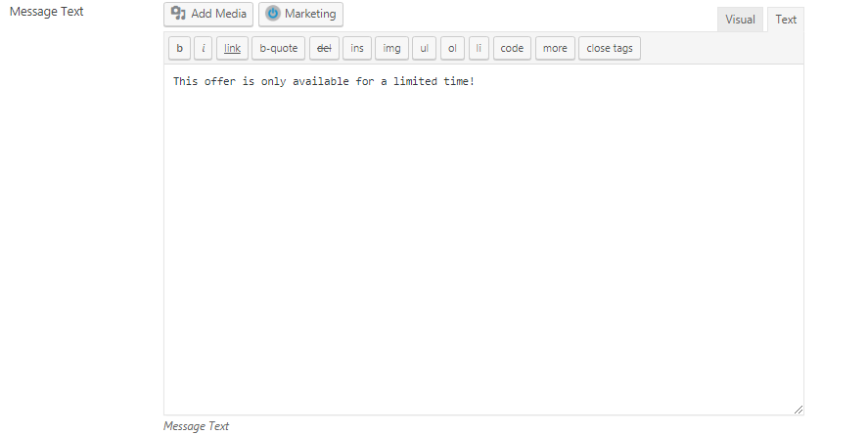Click the Add Media button
Viewport: 868px width, 435px height.
click(x=208, y=14)
